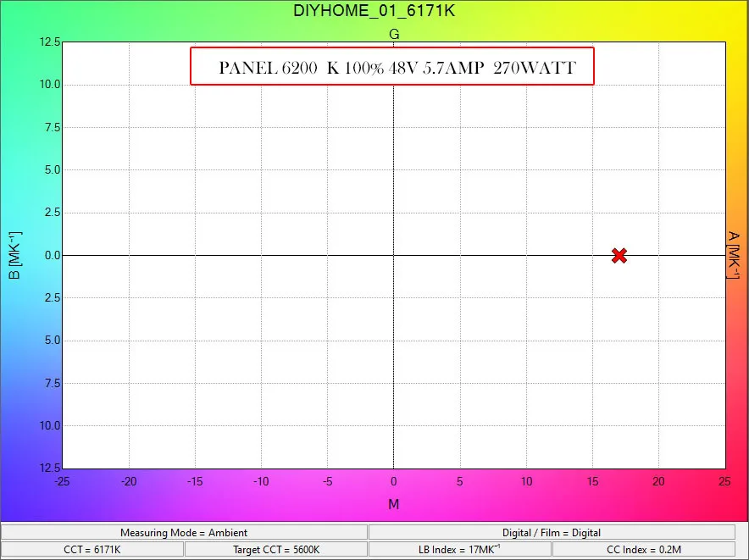Click the CC Index 0.2M readout
This screenshot has height=560, width=749.
645,549
